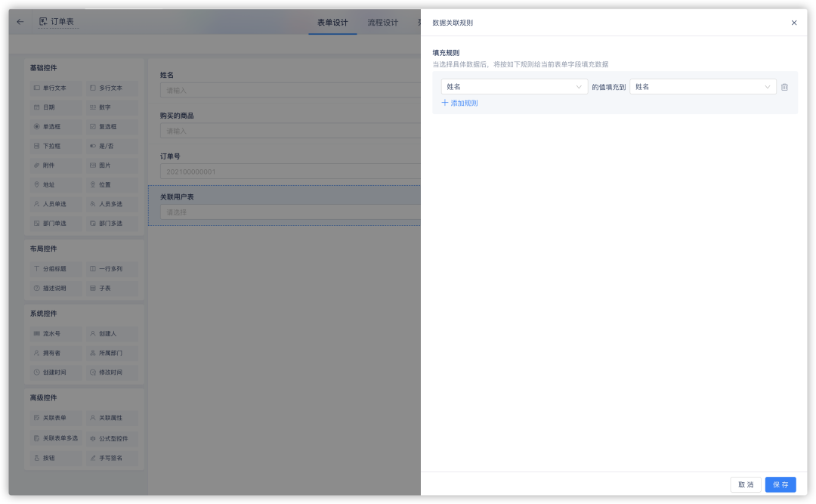
Task: Select the 描述说明 layout control
Action: [x=56, y=288]
